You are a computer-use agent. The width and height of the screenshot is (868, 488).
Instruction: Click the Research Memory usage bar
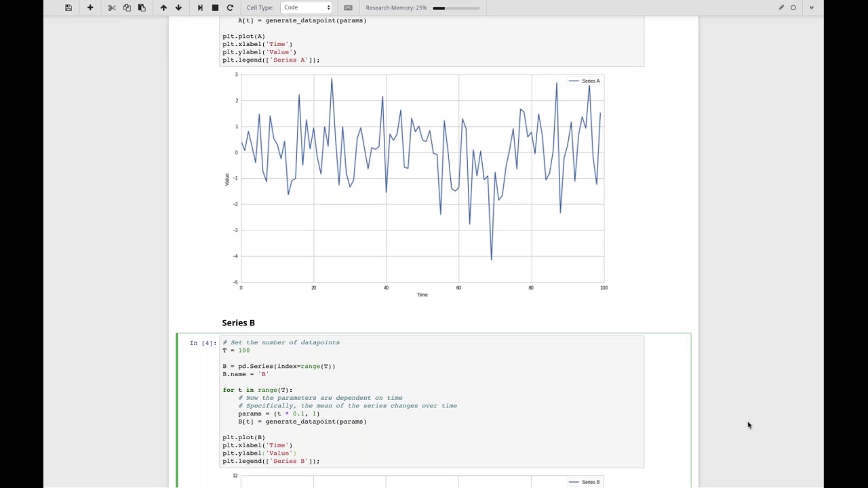click(x=456, y=8)
